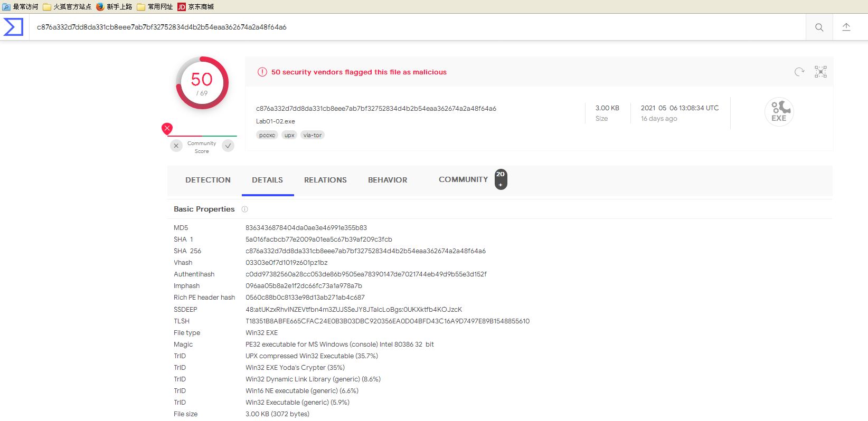The image size is (868, 421).
Task: Open the 火狐官方站点 bookmark folder
Action: [x=67, y=7]
